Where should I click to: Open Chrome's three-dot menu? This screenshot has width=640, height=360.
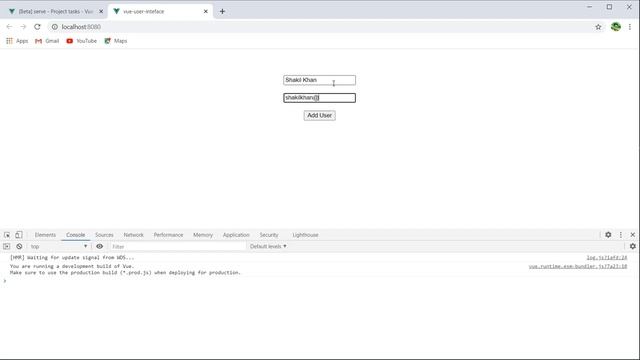coord(630,27)
